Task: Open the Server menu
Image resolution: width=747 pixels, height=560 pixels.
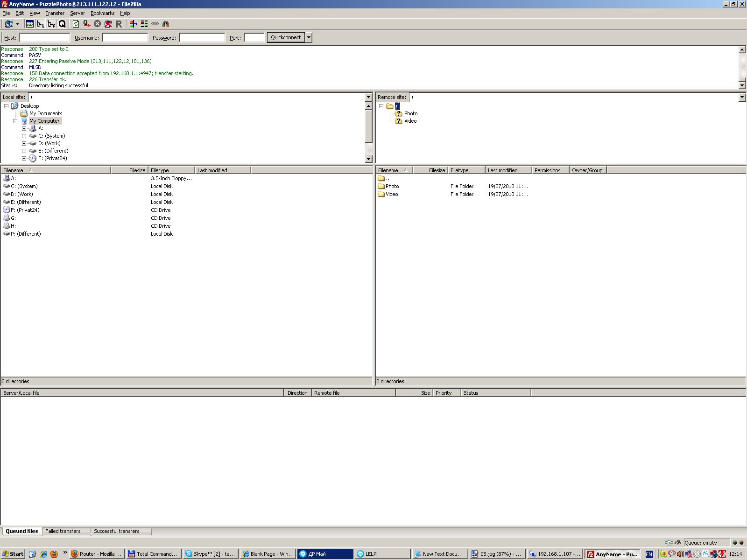Action: (78, 13)
